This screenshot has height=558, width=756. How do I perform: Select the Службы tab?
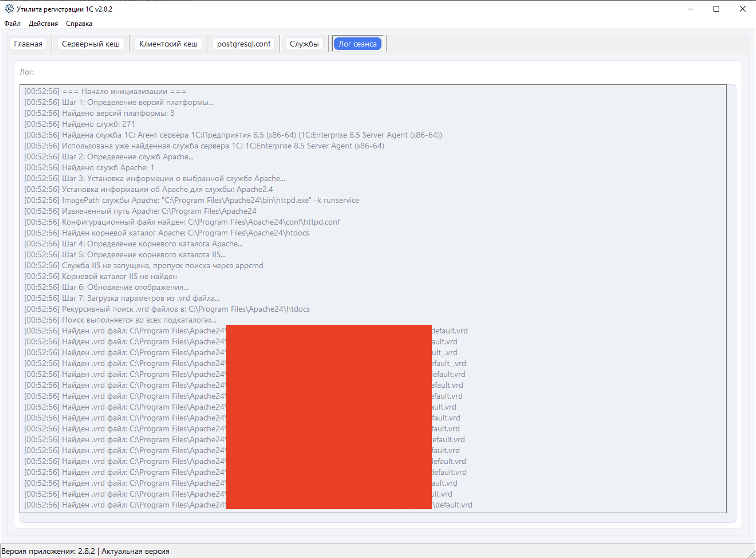coord(304,44)
